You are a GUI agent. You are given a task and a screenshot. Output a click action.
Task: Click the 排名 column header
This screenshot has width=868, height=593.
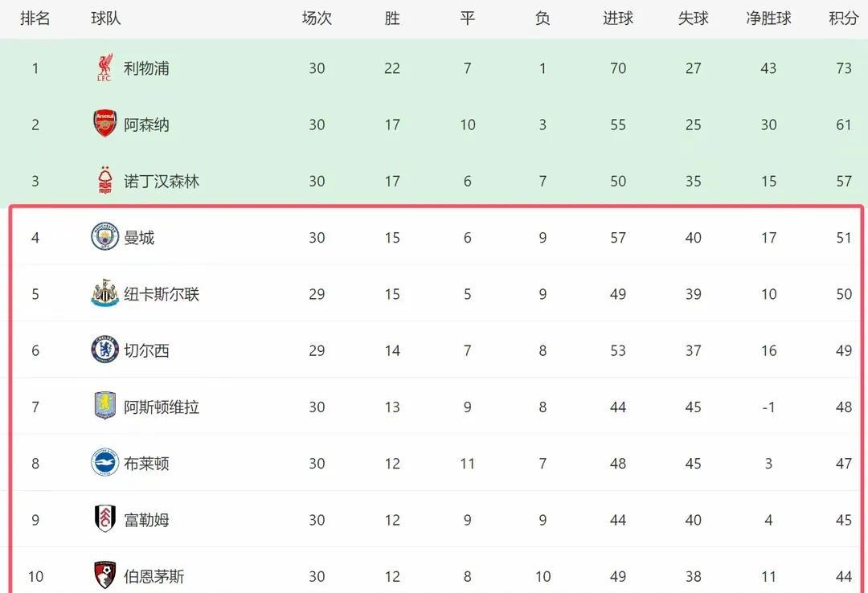tap(35, 18)
